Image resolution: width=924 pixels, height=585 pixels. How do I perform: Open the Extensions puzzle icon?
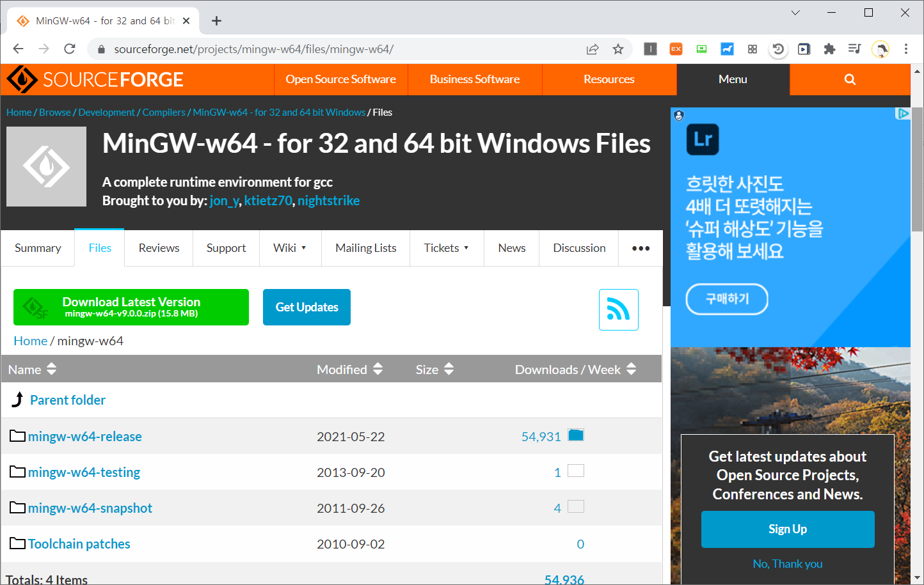(x=829, y=49)
